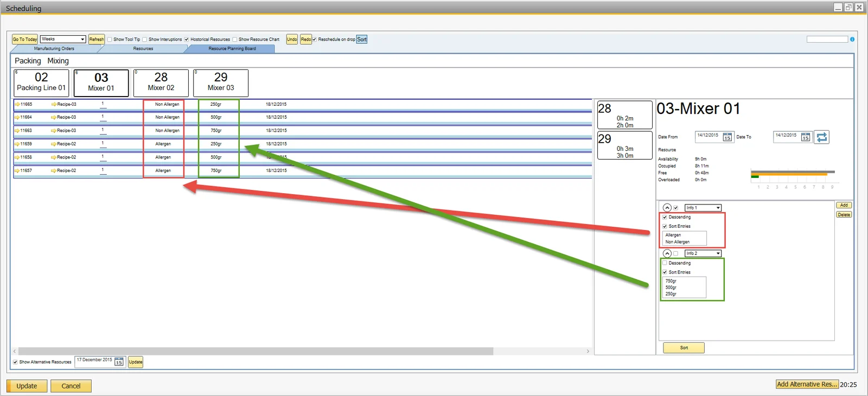Open bottom 17 December 2015 calendar icon

point(119,362)
